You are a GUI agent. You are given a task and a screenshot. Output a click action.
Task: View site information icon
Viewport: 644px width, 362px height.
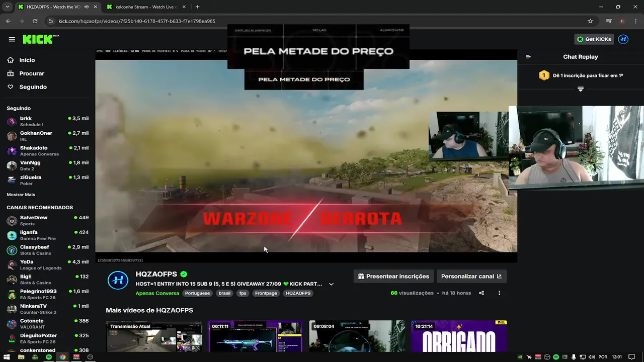point(51,21)
